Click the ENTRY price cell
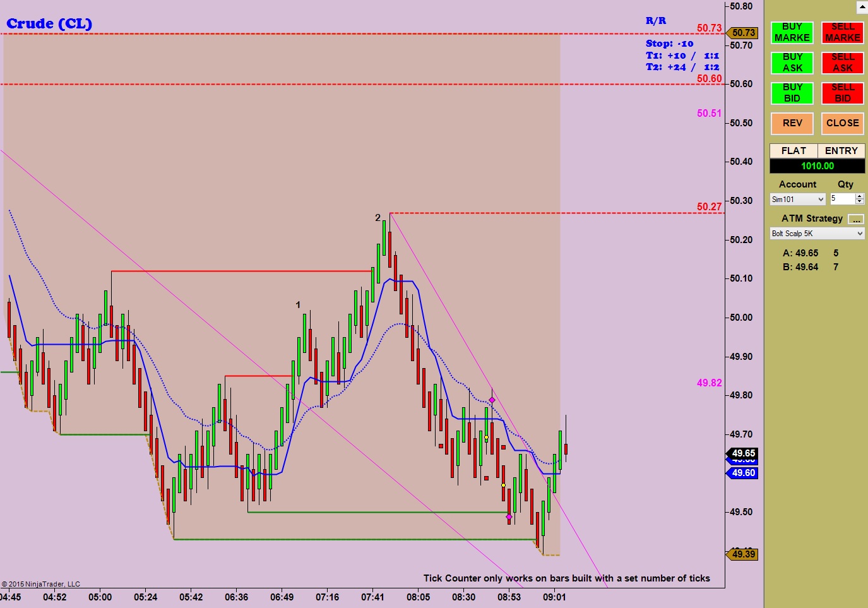The image size is (868, 608). [841, 151]
